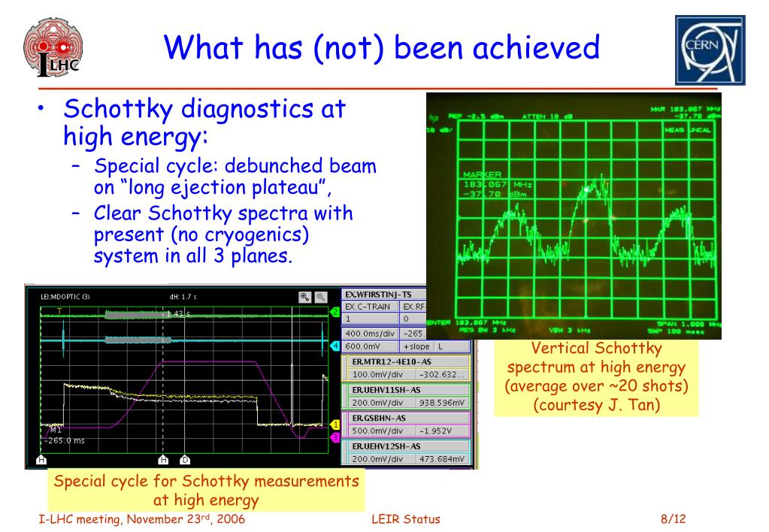769x532 pixels.
Task: Click the greyed-out zoom-out magnifier icon
Action: [x=321, y=297]
